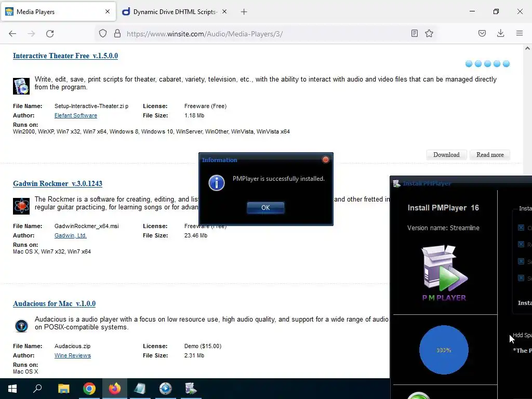Select file name Audacious.zip
532x399 pixels.
pos(72,347)
